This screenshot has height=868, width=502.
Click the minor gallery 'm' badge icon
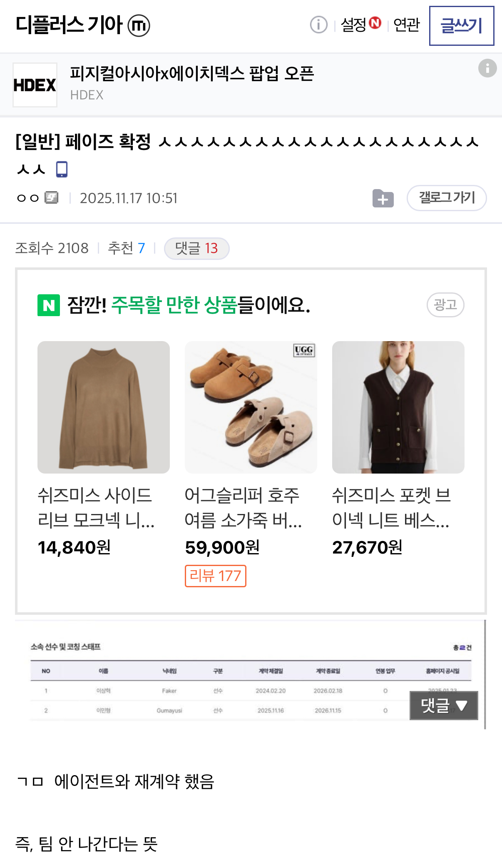[139, 25]
